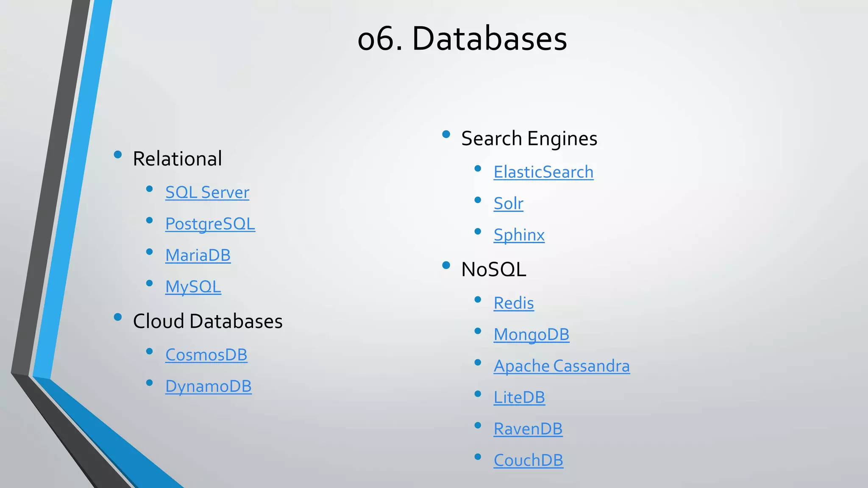Open the MySQL link
Viewport: 868px width, 488px height.
point(193,287)
